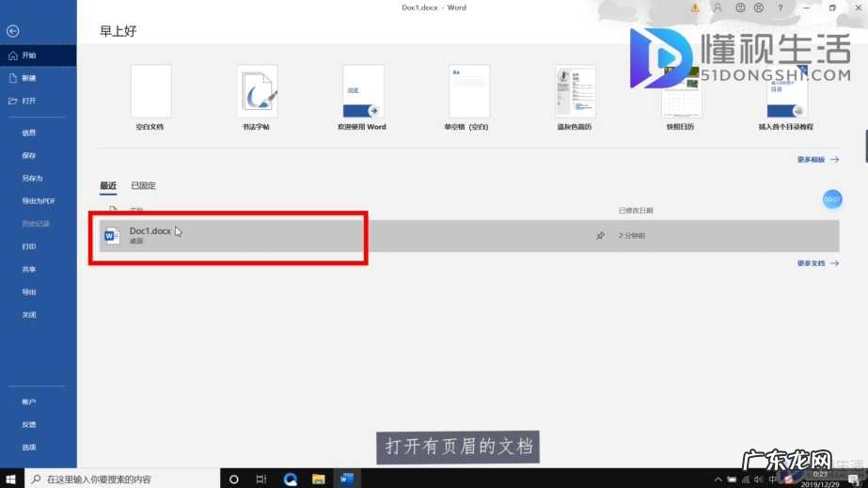This screenshot has height=488, width=868.
Task: Switch to the 已固定 (Pinned) tab
Action: click(143, 185)
